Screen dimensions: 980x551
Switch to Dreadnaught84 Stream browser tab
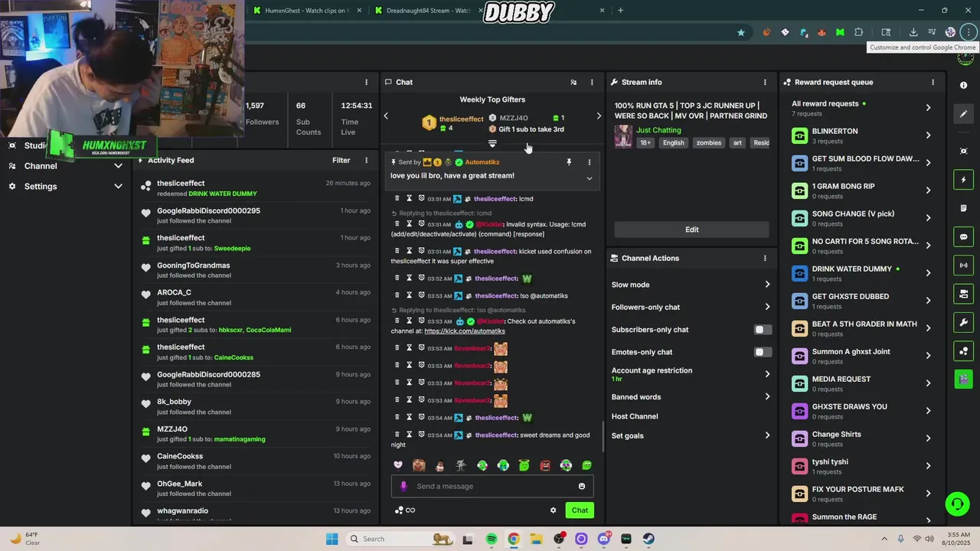(x=428, y=11)
